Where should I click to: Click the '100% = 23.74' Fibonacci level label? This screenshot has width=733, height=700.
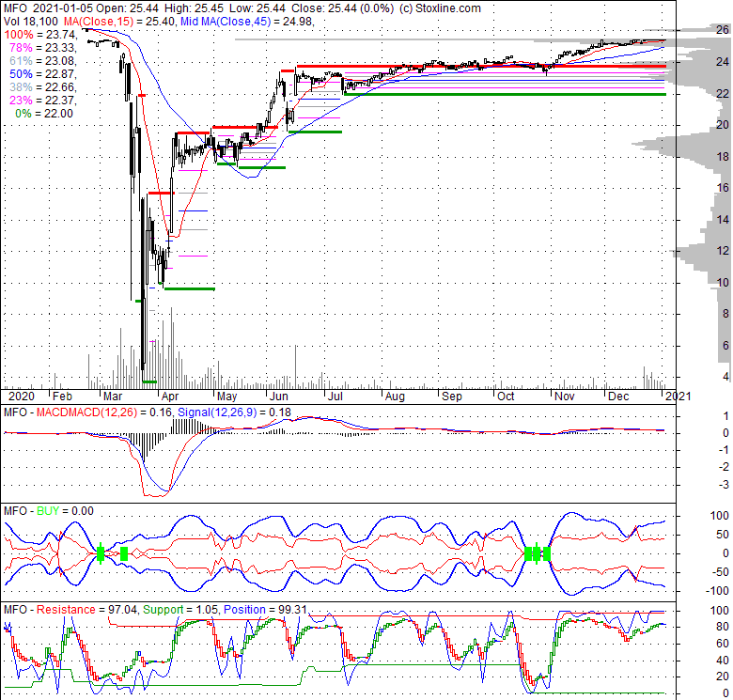tap(39, 35)
